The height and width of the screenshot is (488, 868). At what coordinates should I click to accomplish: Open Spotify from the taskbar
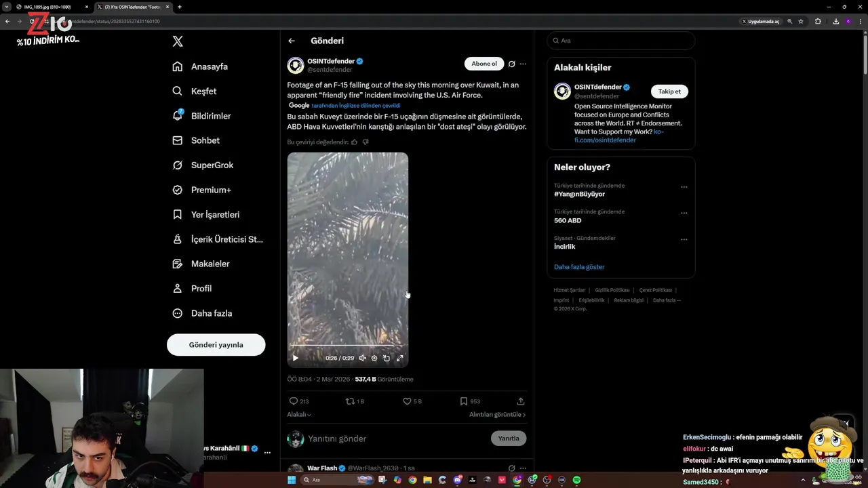click(577, 480)
